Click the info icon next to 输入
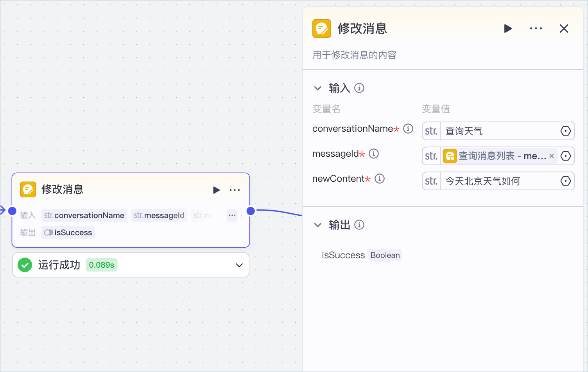Viewport: 588px width, 372px height. pos(359,88)
